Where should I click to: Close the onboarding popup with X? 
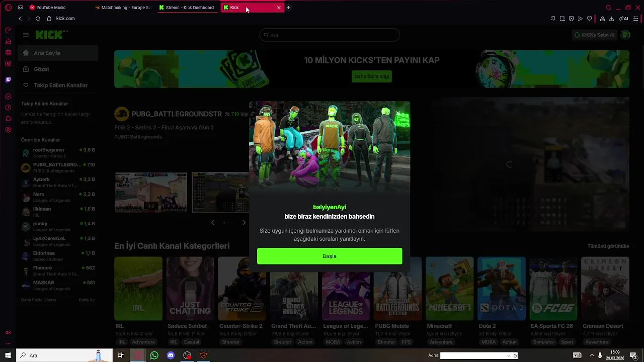click(397, 113)
